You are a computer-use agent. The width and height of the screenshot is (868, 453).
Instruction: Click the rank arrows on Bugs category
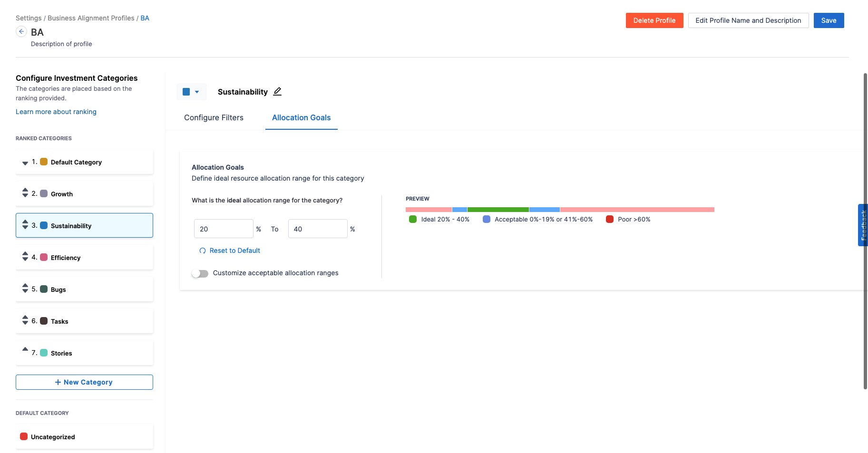(x=25, y=289)
